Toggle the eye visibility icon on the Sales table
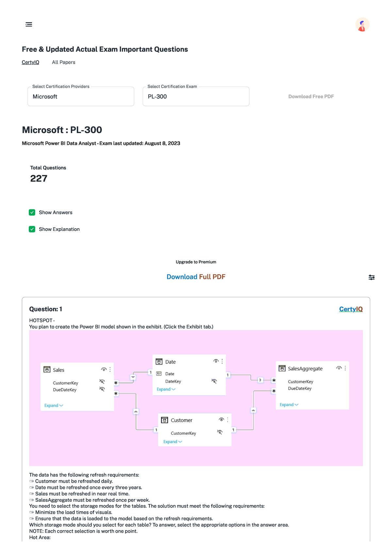Image resolution: width=392 pixels, height=555 pixels. pyautogui.click(x=104, y=369)
